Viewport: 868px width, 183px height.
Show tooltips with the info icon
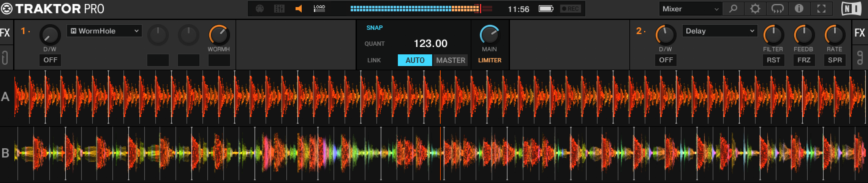tap(799, 9)
